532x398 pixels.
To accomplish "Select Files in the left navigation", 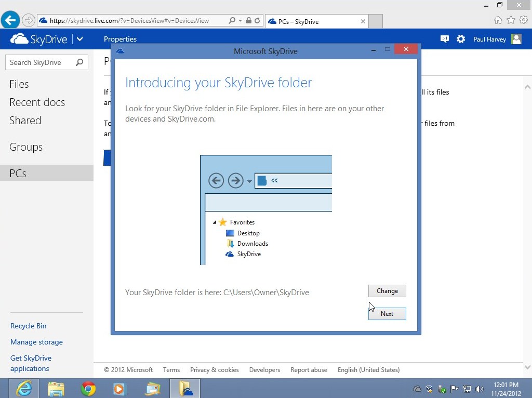I will (x=19, y=84).
